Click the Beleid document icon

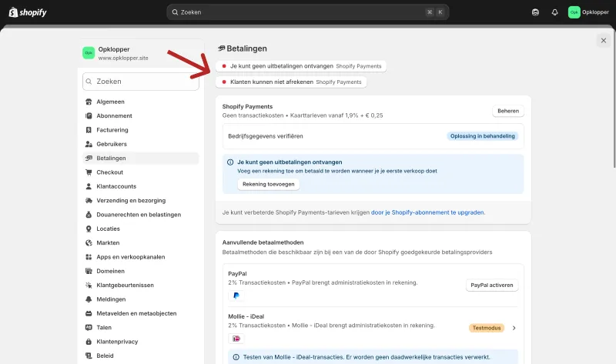[89, 356]
